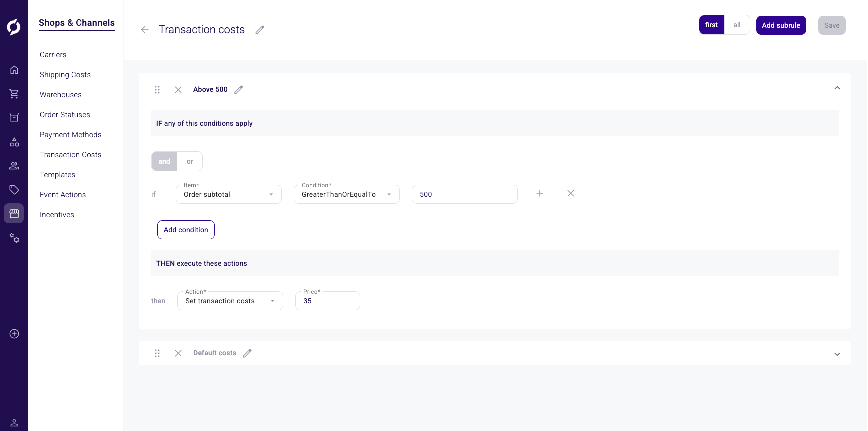
Task: Open the home icon in left sidebar
Action: 14,70
